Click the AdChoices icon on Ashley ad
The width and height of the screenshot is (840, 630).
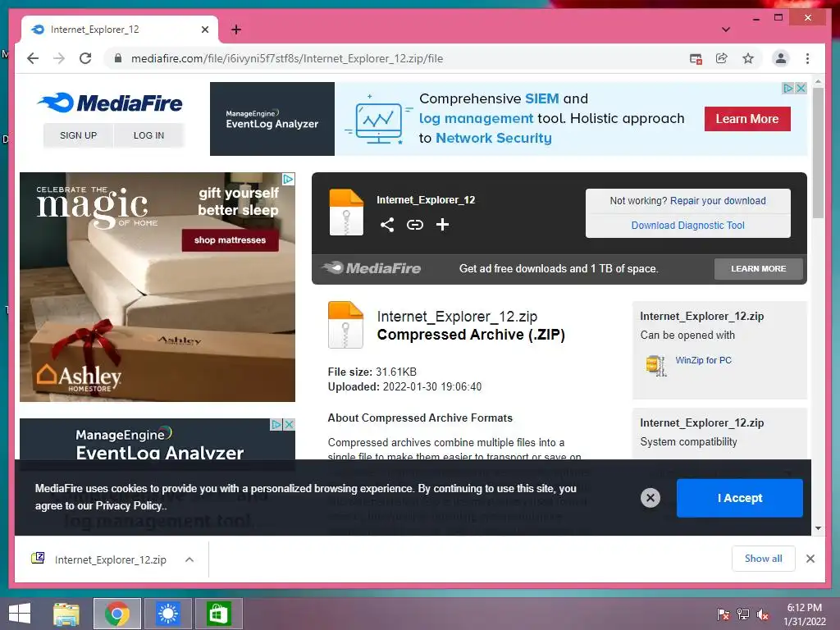pyautogui.click(x=288, y=179)
